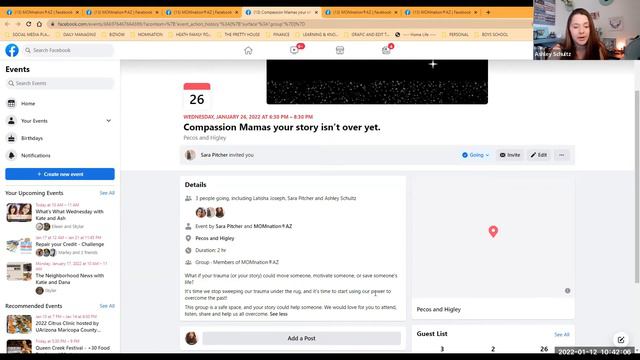Screen dimensions: 640x360
Task: Switch to the third MOMnation AZ tab
Action: [201, 12]
